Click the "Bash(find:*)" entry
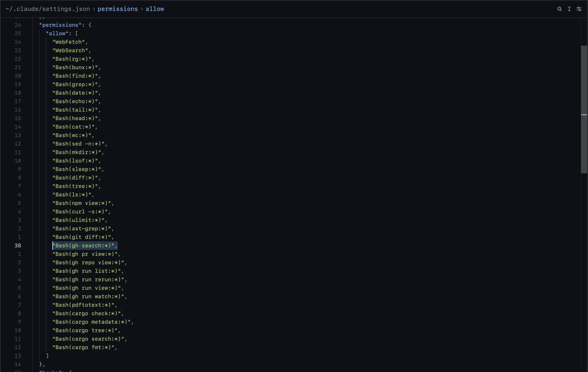Screen dimensions: 588x372 pos(76,76)
